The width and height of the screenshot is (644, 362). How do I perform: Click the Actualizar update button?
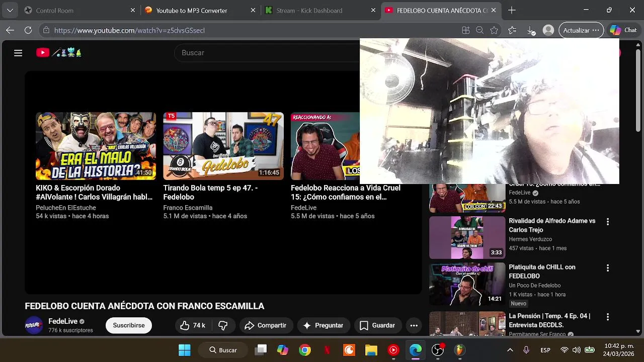click(581, 30)
